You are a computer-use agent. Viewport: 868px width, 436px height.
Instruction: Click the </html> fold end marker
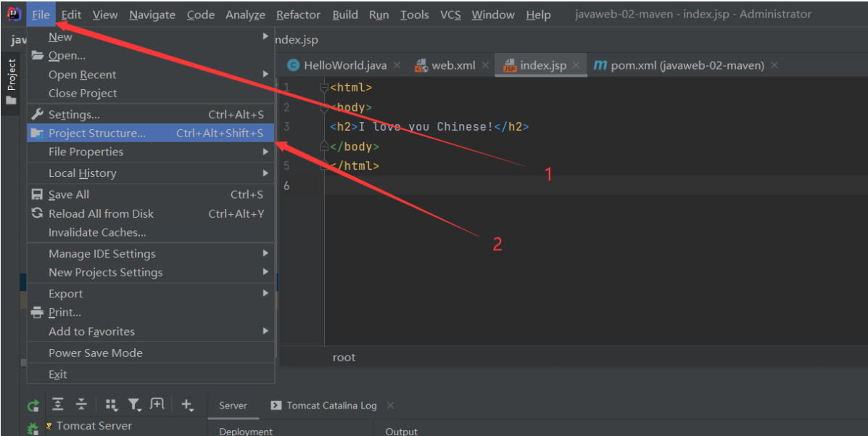point(324,165)
